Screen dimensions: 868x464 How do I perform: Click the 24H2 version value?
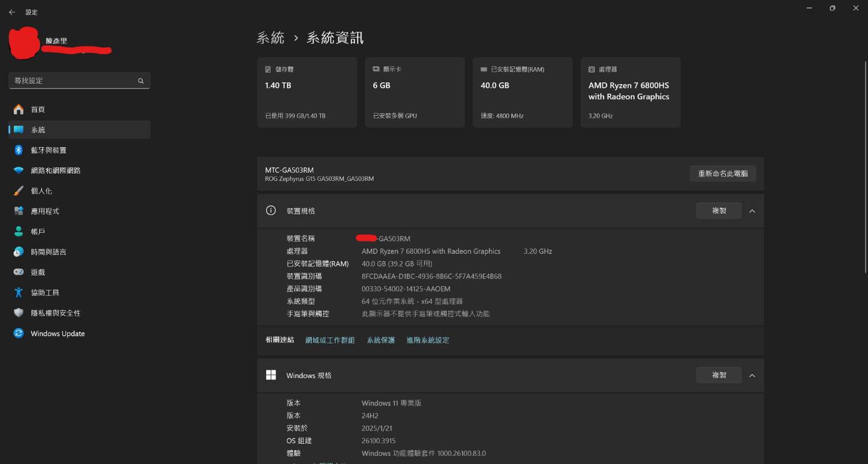pyautogui.click(x=370, y=415)
